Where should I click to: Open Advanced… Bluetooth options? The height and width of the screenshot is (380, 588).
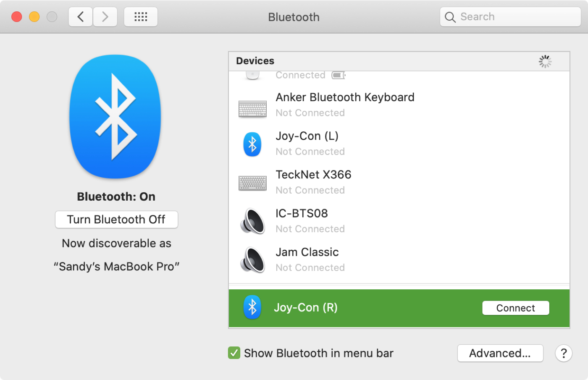click(500, 353)
